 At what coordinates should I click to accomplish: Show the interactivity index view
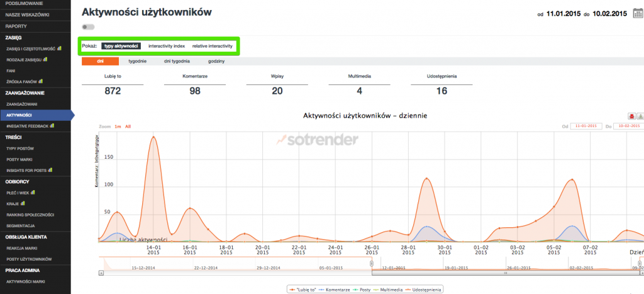point(166,47)
